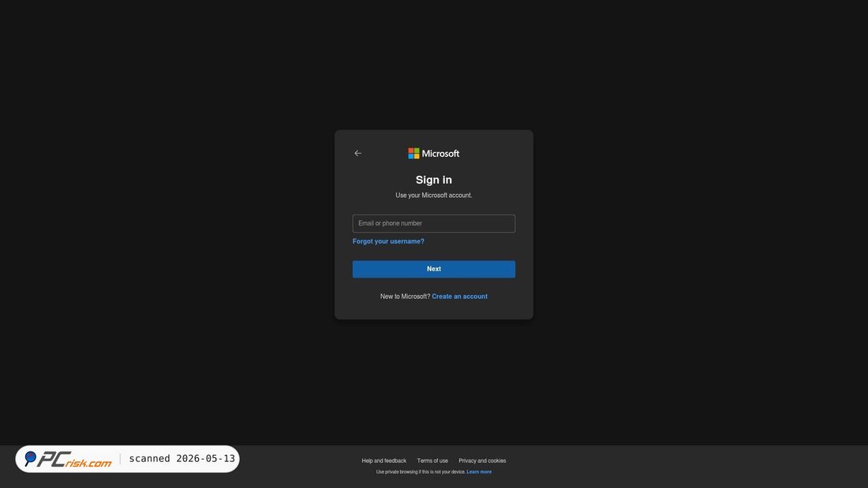Click the back arrow icon
868x488 pixels.
357,153
